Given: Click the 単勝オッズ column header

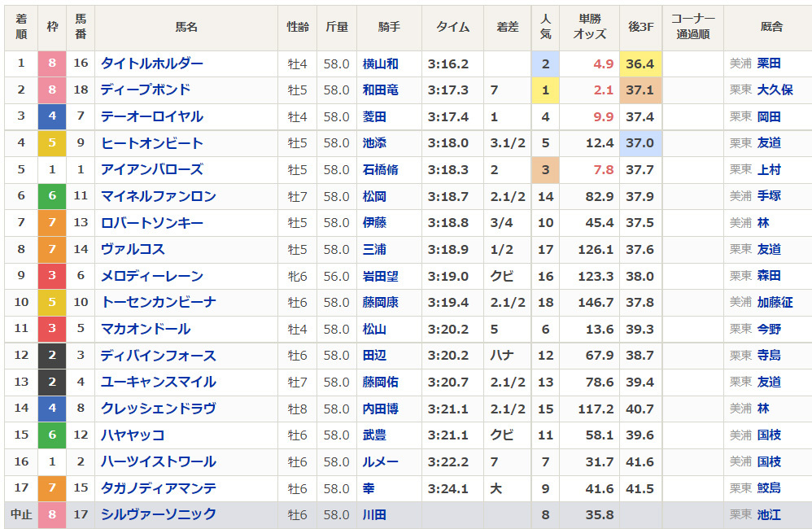Looking at the screenshot, I should (x=590, y=27).
